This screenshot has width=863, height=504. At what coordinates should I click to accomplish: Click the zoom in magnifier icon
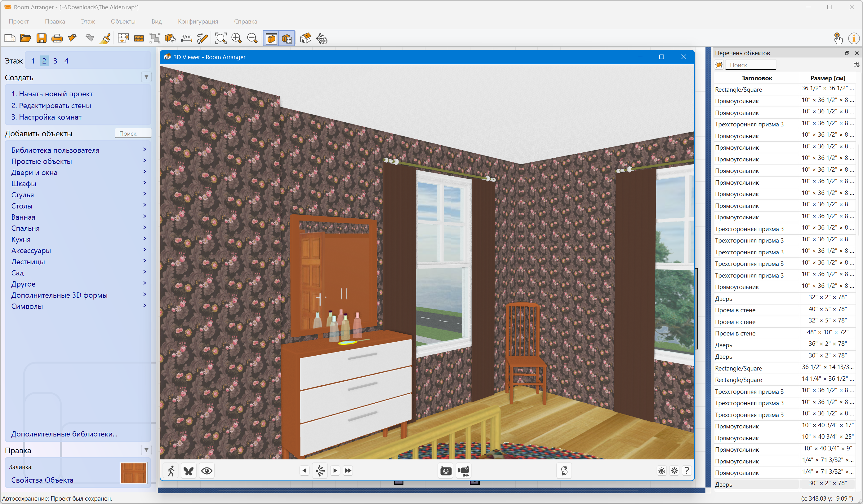pos(237,38)
